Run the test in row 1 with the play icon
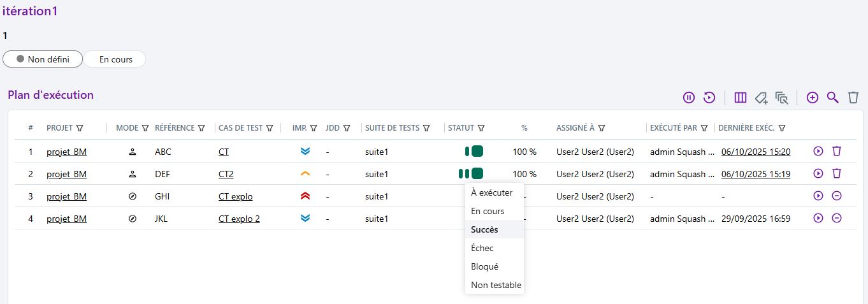The image size is (868, 304). (818, 152)
